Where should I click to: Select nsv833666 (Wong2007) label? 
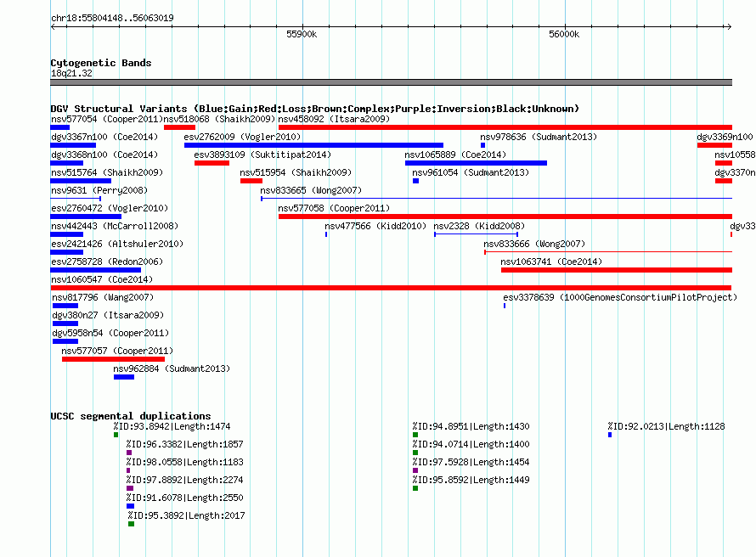click(534, 244)
